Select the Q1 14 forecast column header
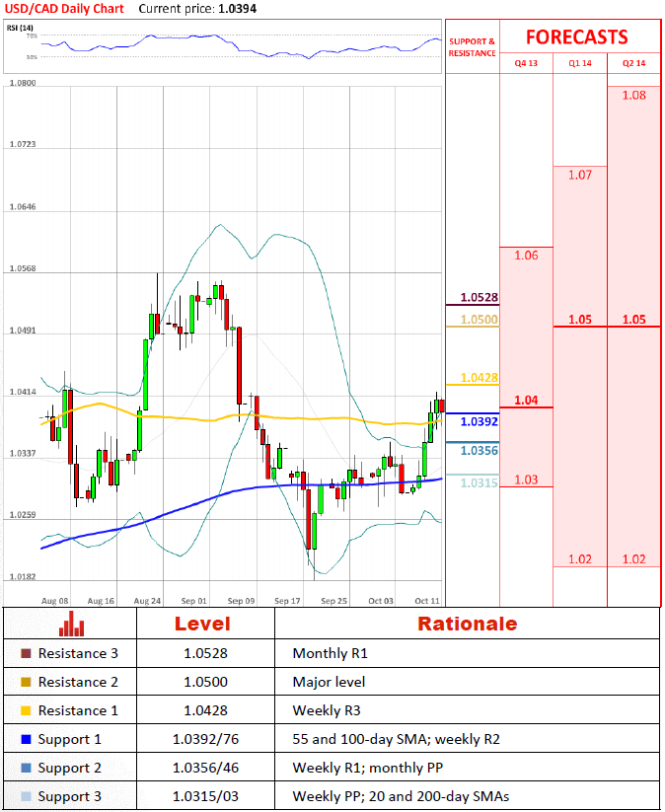Screen dimensions: 665x812 coord(579,63)
